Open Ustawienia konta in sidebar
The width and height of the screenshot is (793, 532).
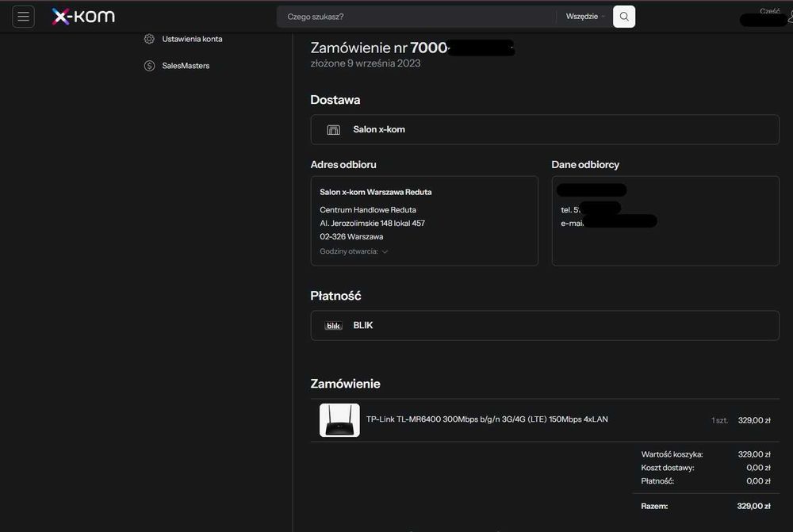[x=192, y=39]
